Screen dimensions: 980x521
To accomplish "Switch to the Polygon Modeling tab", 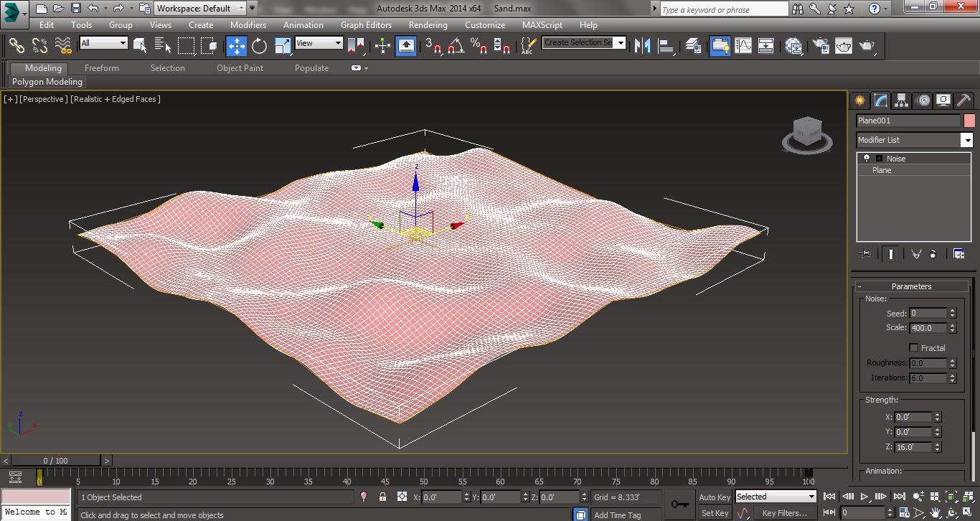I will click(x=47, y=82).
